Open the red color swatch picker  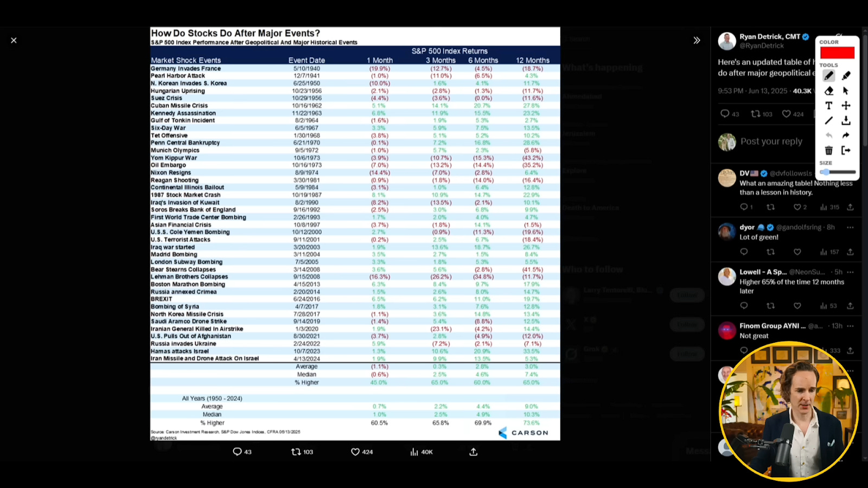click(x=837, y=53)
